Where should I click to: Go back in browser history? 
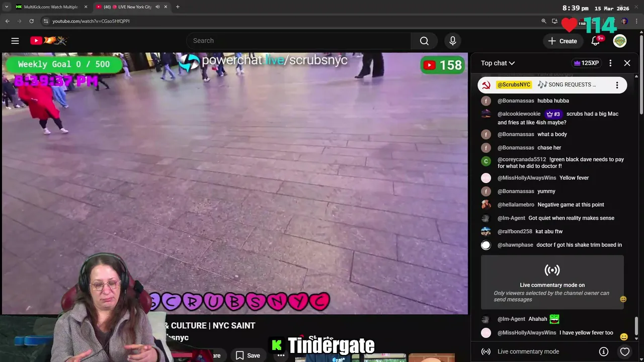click(x=7, y=21)
